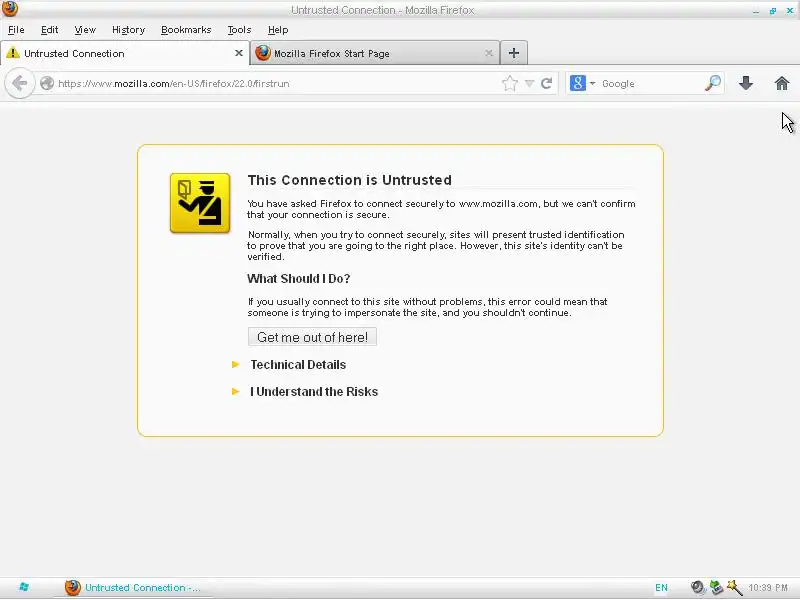Select the Untrusted Connection tab
The height and width of the screenshot is (600, 800).
tap(125, 53)
